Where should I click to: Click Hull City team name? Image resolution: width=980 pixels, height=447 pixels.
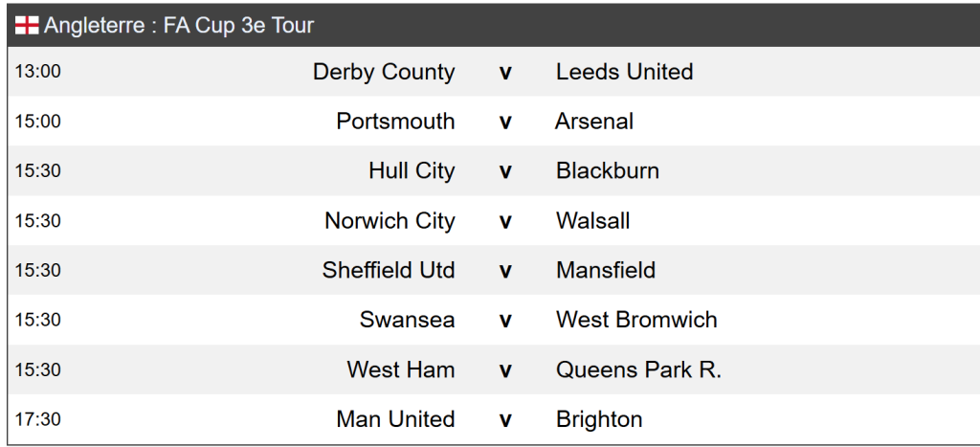pos(412,171)
